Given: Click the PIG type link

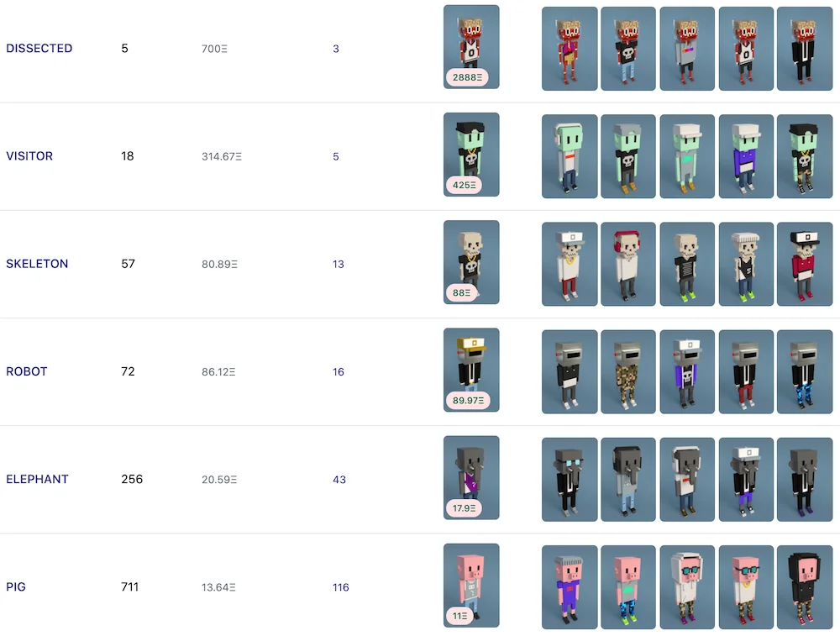Looking at the screenshot, I should 16,586.
